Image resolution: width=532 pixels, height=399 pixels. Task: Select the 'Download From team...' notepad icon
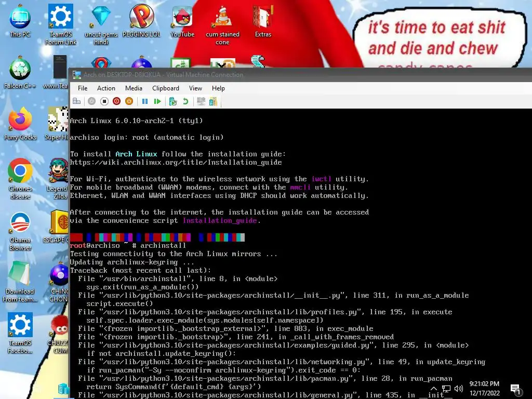tap(20, 282)
